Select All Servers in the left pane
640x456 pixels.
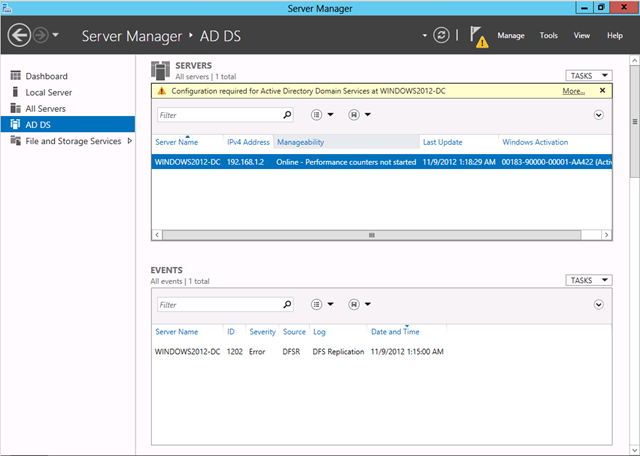[x=68, y=109]
